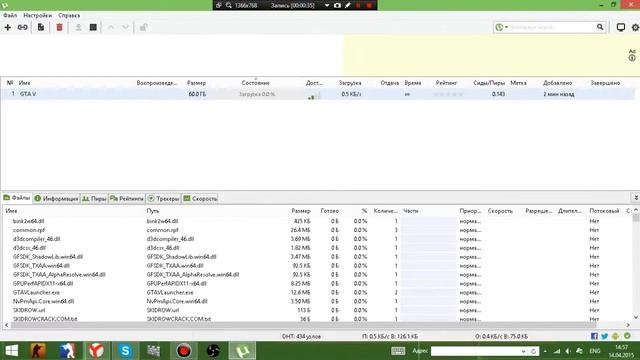Sort torrents by Размер column
Image resolution: width=640 pixels, height=360 pixels.
(x=196, y=83)
